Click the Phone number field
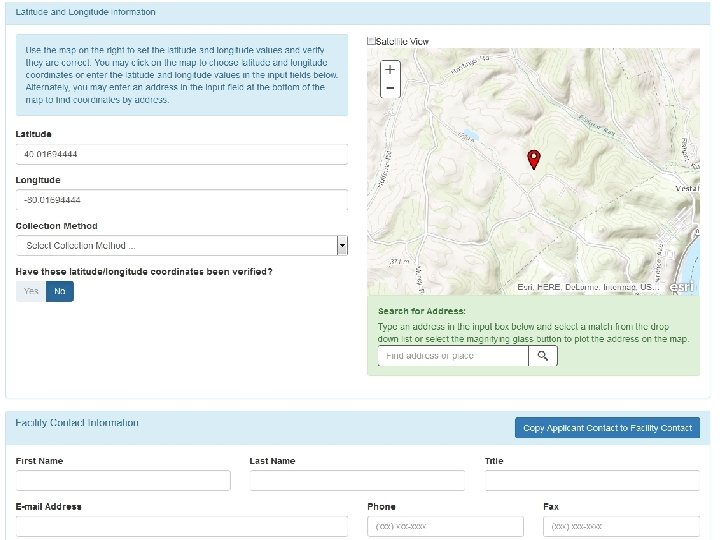The image size is (720, 540). coord(445,527)
